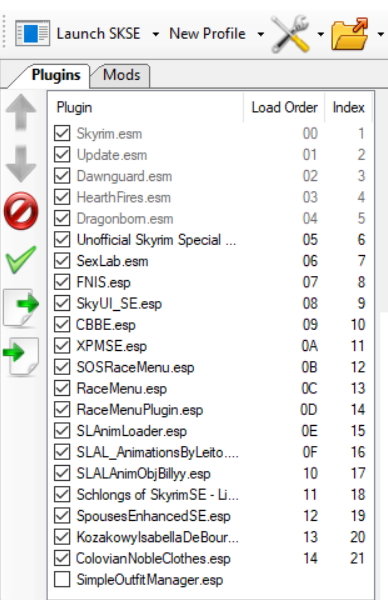Move the plugin down with the down arrow
The height and width of the screenshot is (600, 388).
coord(21,164)
